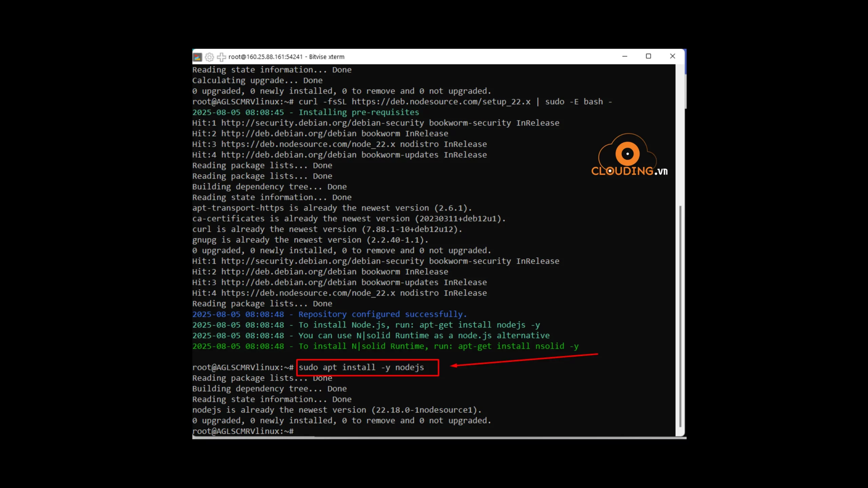The width and height of the screenshot is (868, 488).
Task: Maximize the Bitvise xterm window
Action: pyautogui.click(x=648, y=56)
